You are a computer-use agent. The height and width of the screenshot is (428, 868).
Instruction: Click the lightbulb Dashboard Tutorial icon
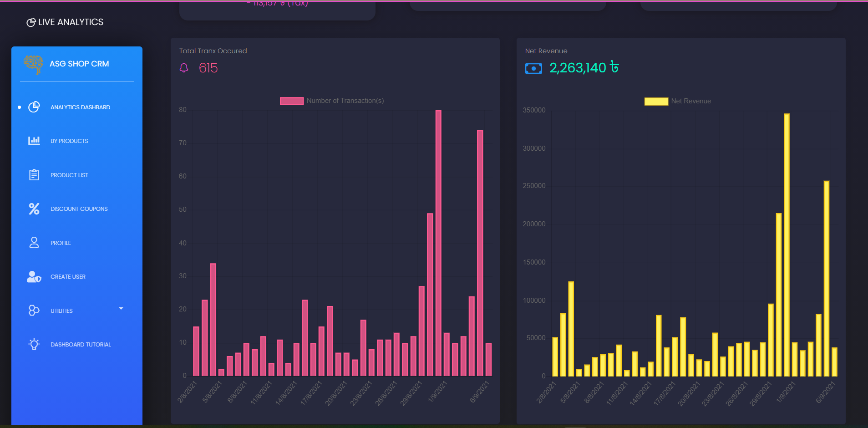pyautogui.click(x=34, y=344)
